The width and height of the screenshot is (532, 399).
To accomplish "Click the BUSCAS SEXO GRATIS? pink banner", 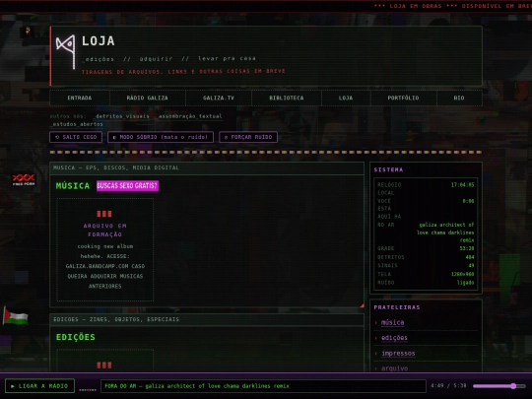I will point(127,185).
